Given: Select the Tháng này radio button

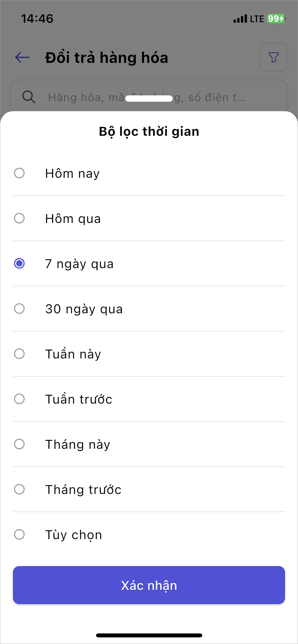Looking at the screenshot, I should click(x=19, y=444).
